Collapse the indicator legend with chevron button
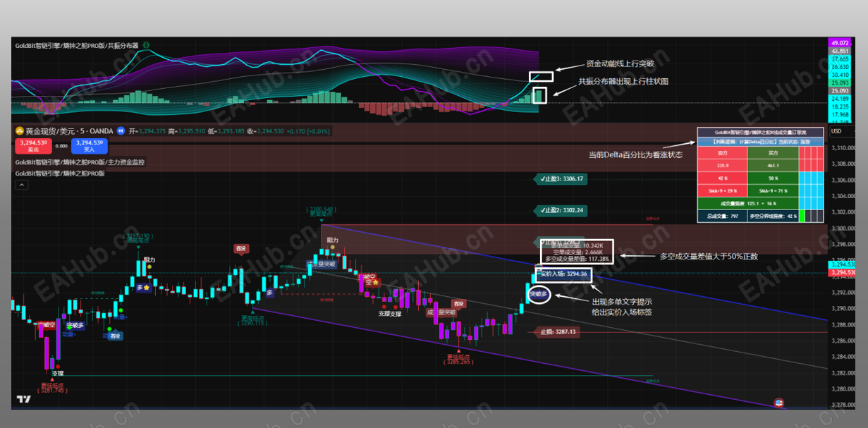868x428 pixels. (x=21, y=185)
